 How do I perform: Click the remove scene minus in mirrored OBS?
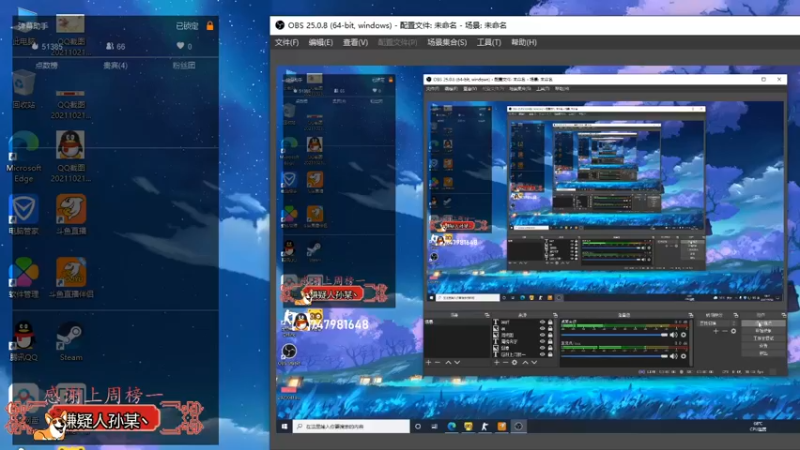[437, 362]
